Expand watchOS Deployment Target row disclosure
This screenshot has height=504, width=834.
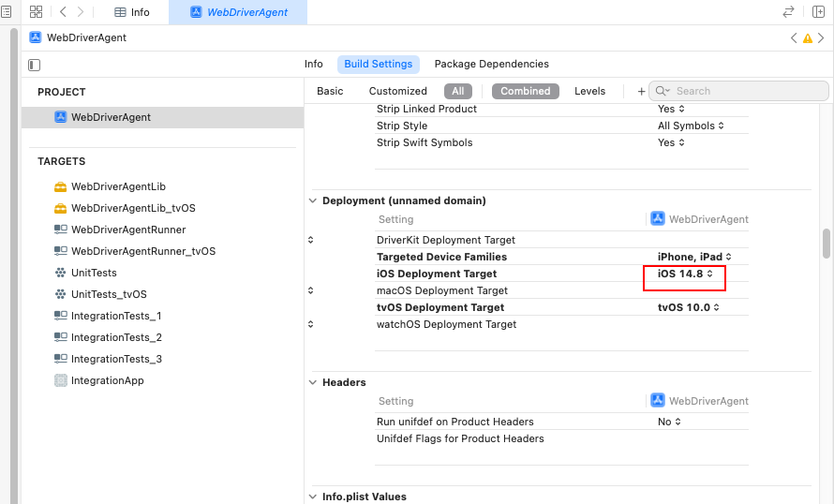[x=310, y=324]
